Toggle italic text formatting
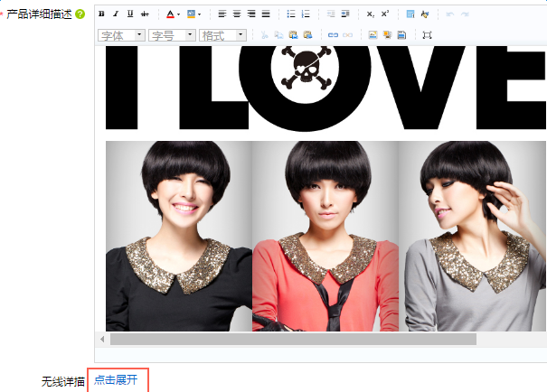547x392 pixels. pyautogui.click(x=116, y=14)
